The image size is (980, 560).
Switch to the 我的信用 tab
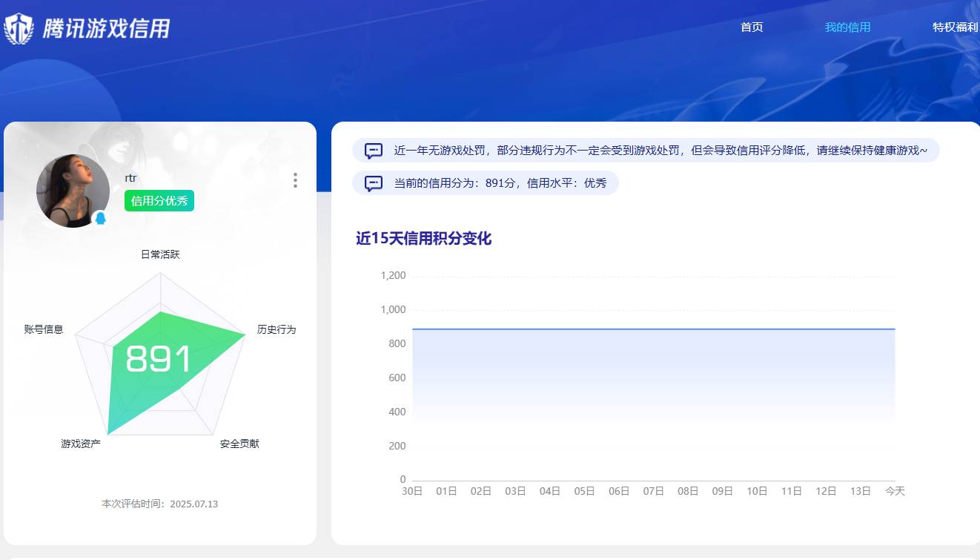pos(847,27)
